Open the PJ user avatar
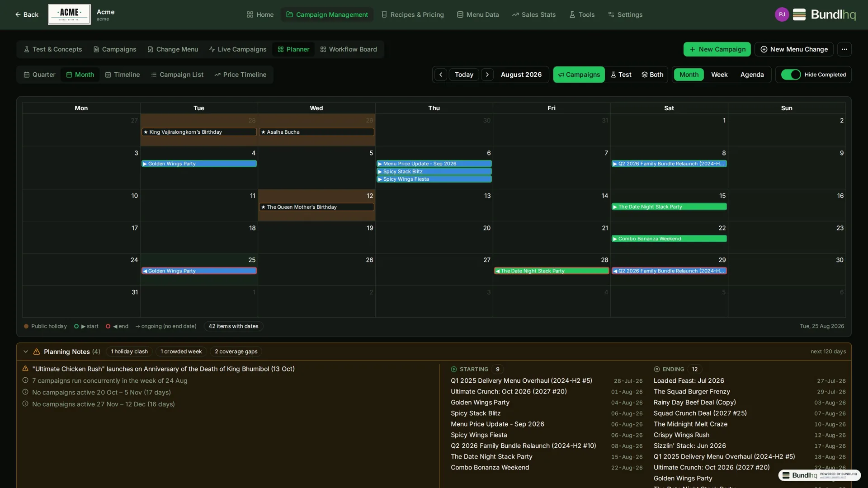The width and height of the screenshot is (868, 488). click(782, 14)
